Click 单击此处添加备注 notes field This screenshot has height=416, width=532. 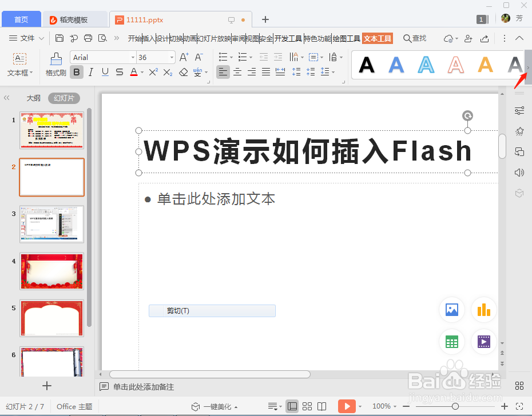[x=144, y=387]
